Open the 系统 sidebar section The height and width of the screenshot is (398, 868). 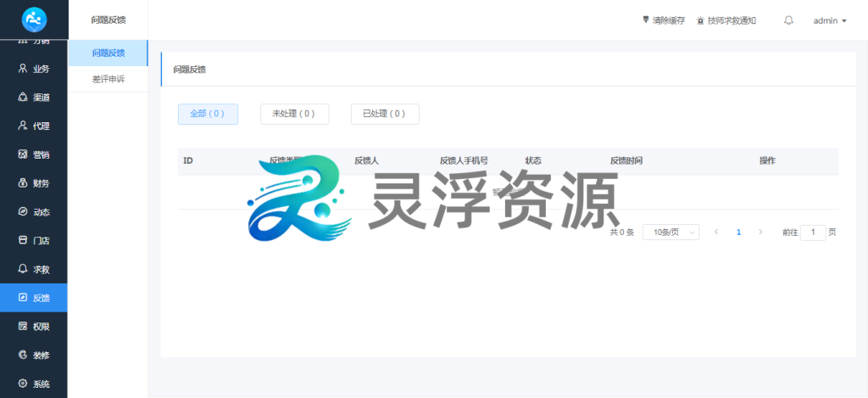[x=34, y=384]
